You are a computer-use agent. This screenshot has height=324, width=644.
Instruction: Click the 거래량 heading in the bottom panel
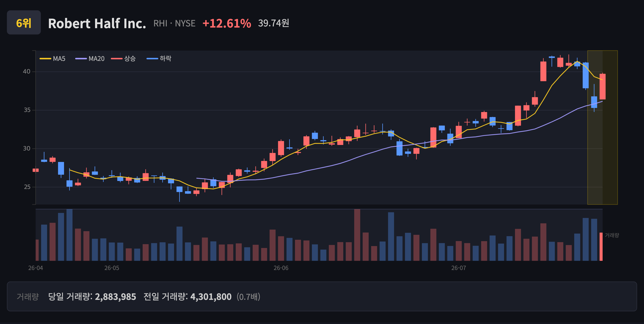click(28, 297)
